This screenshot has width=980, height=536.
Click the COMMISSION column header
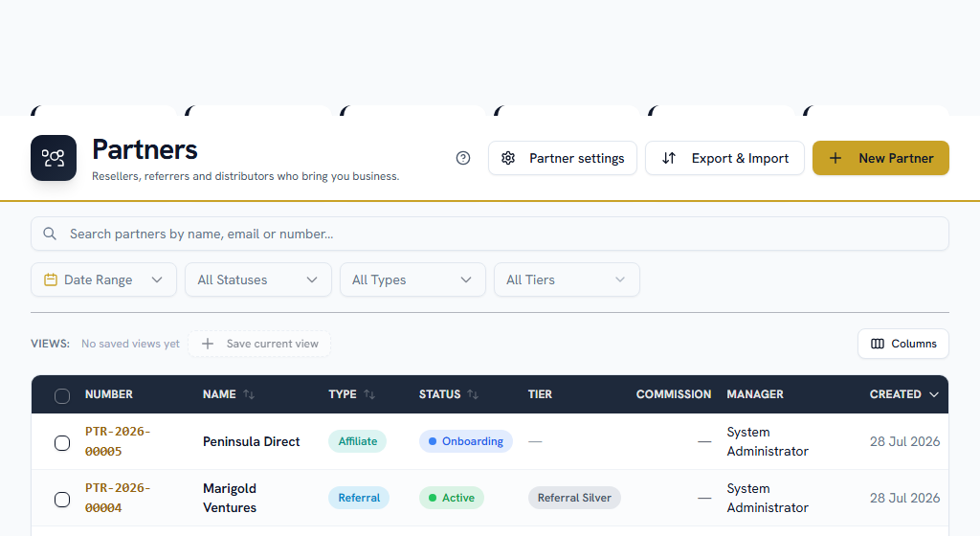[x=674, y=394]
